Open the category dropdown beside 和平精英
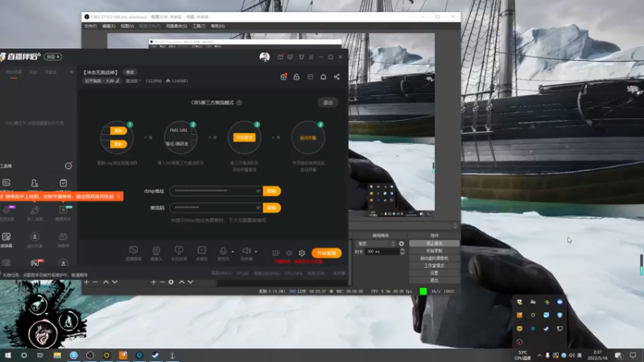The image size is (644, 362). pos(133,81)
